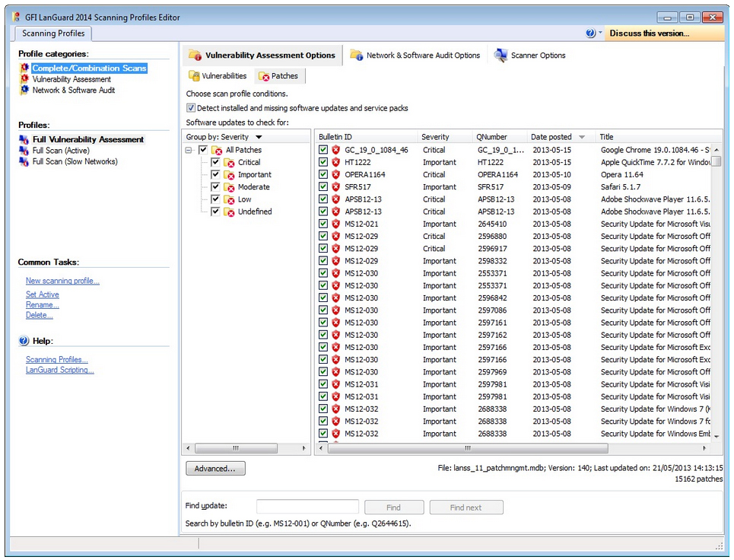Click the Low severity folder icon
This screenshot has width=734, height=560.
229,199
